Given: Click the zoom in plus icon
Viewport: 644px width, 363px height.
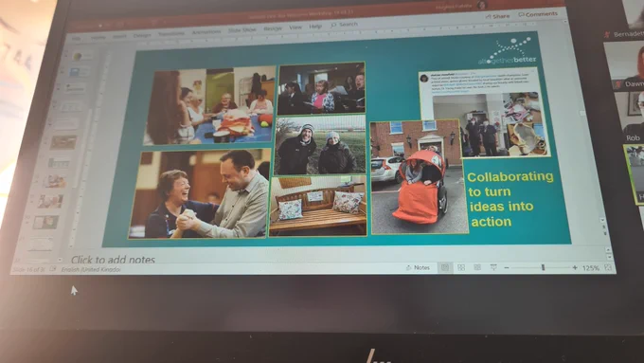Looking at the screenshot, I should [x=575, y=268].
